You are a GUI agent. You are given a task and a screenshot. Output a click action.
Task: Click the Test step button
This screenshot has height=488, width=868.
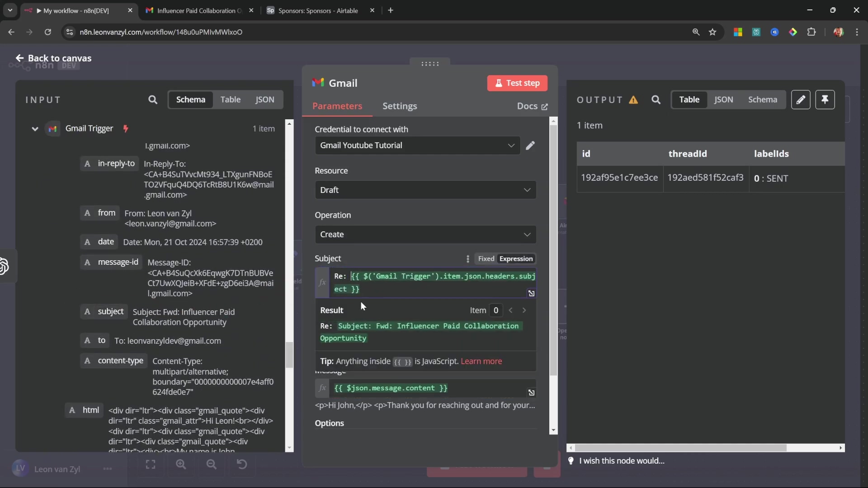click(517, 83)
